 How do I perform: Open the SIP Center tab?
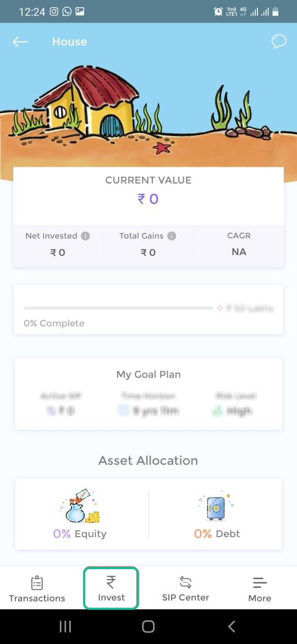click(x=185, y=588)
